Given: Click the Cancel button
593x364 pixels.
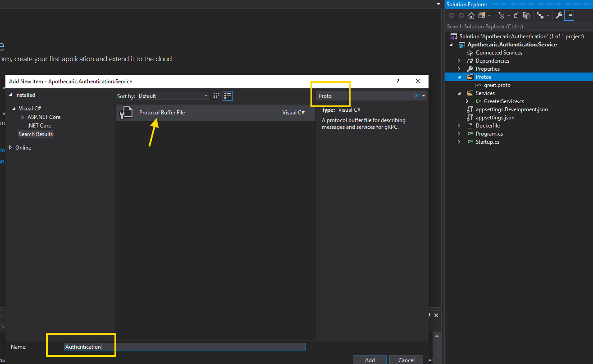Looking at the screenshot, I should [406, 359].
